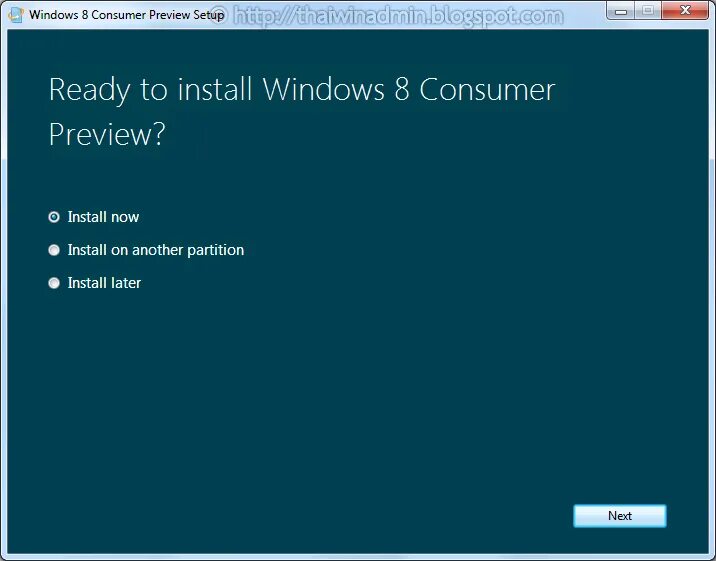The height and width of the screenshot is (561, 716).
Task: Minimize the setup window
Action: [x=621, y=10]
